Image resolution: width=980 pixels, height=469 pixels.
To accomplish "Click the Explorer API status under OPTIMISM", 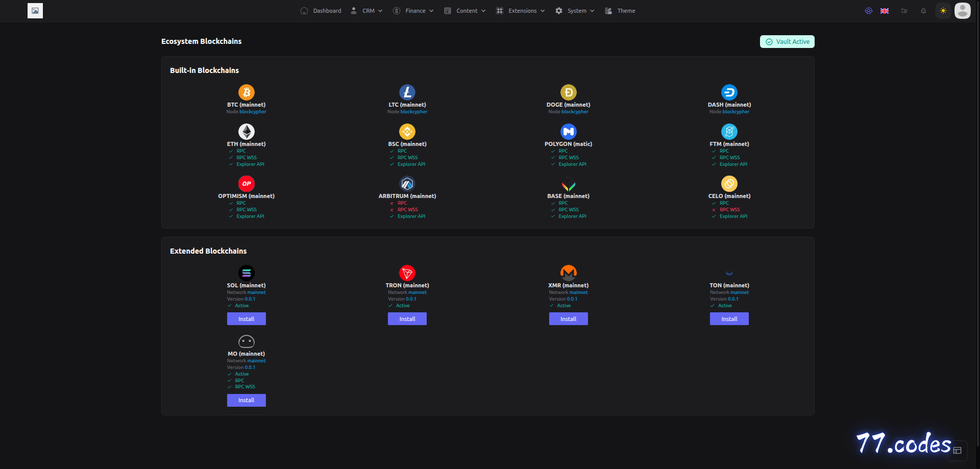I will [247, 216].
